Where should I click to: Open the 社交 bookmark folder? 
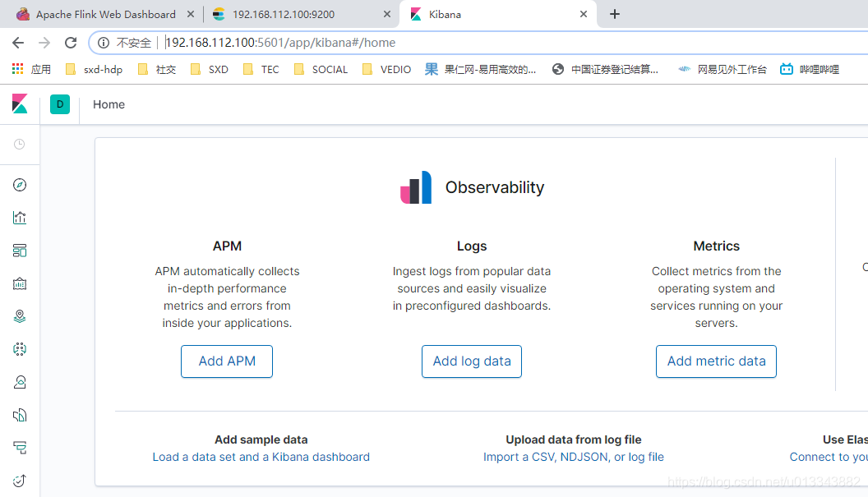coord(157,69)
